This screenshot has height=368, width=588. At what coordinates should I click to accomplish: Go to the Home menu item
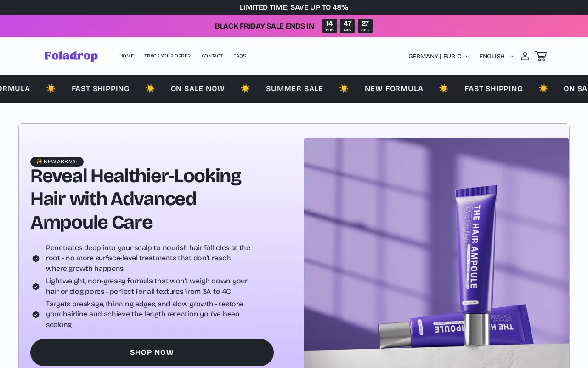point(126,56)
